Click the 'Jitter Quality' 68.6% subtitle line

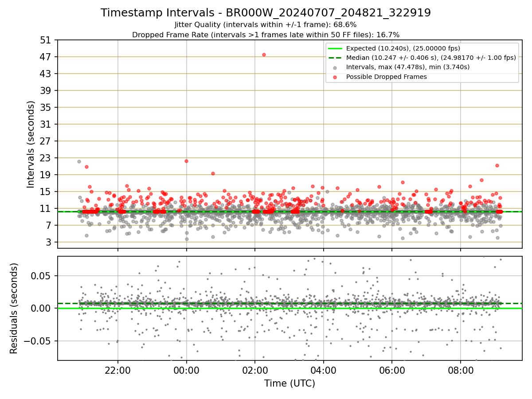tap(266, 25)
